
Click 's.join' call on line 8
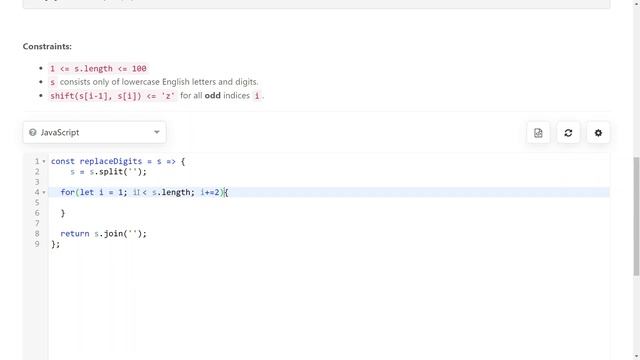(109, 233)
